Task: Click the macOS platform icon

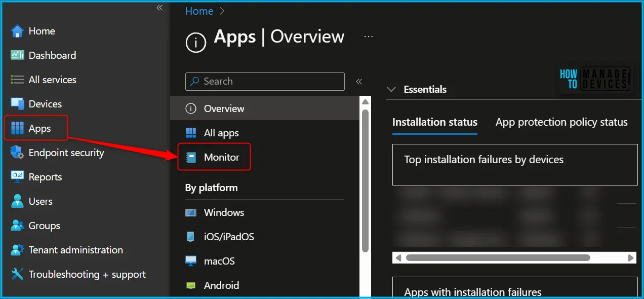Action: (x=191, y=261)
